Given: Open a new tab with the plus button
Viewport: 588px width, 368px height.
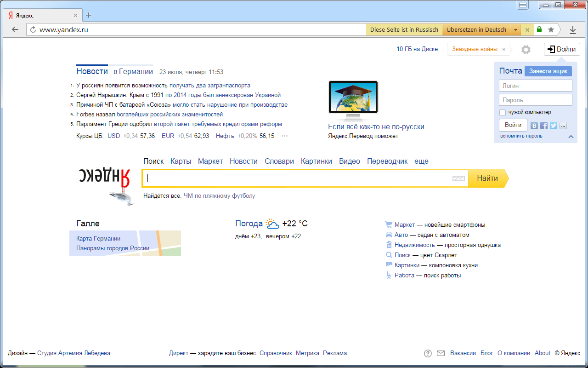Looking at the screenshot, I should (x=89, y=15).
